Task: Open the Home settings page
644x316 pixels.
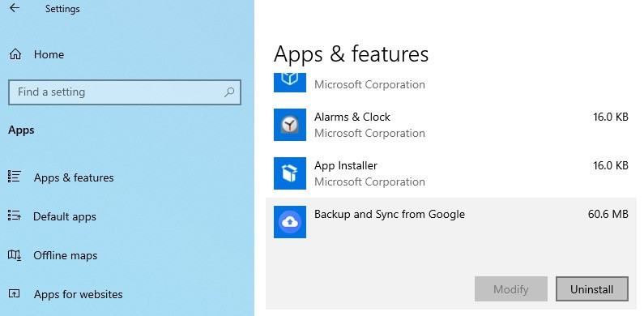Action: 49,54
